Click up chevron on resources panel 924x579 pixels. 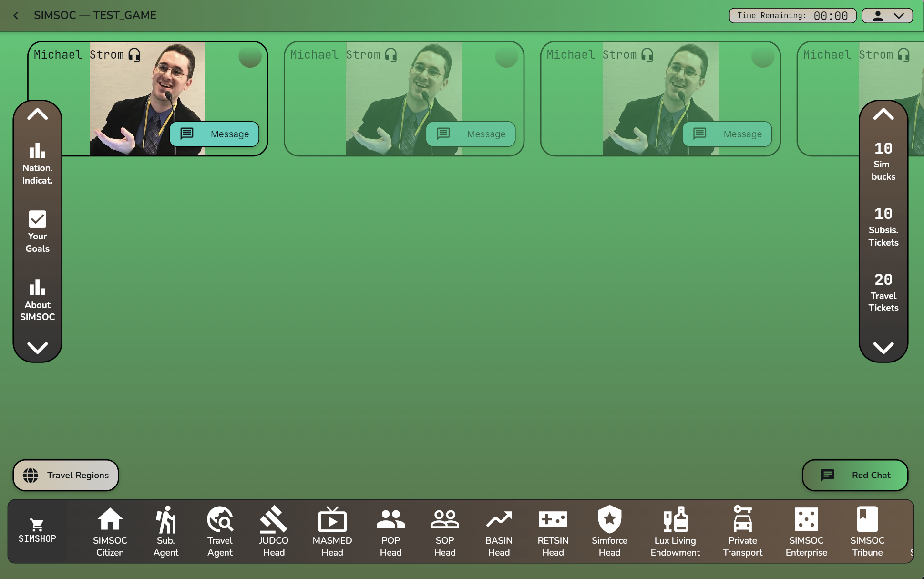[x=883, y=114]
